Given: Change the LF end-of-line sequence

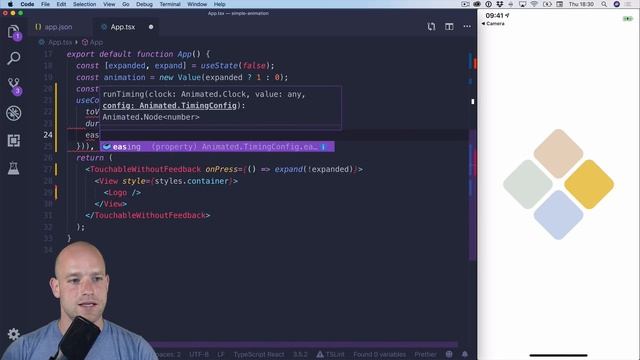Looking at the screenshot, I should pos(220,354).
